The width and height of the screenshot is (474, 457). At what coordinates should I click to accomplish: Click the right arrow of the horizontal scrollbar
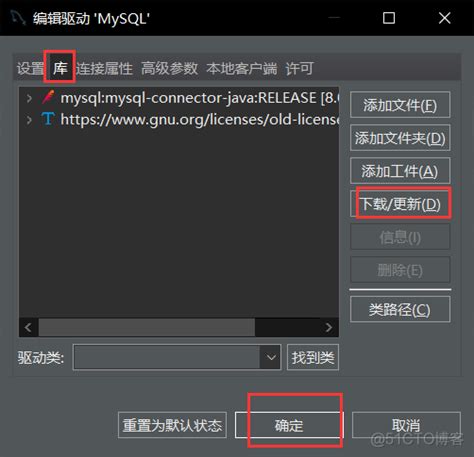coord(329,327)
